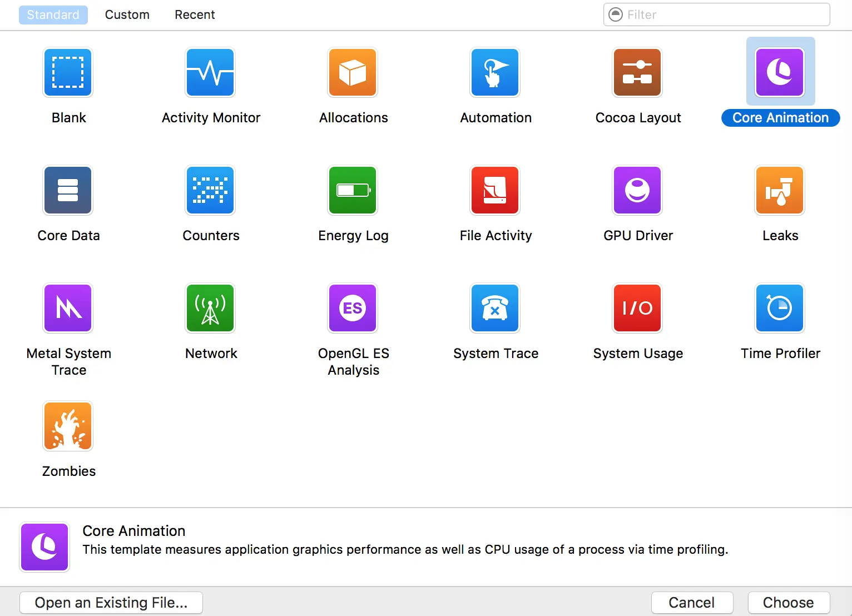
Task: Select the Cocoa Layout template icon
Action: coord(637,72)
